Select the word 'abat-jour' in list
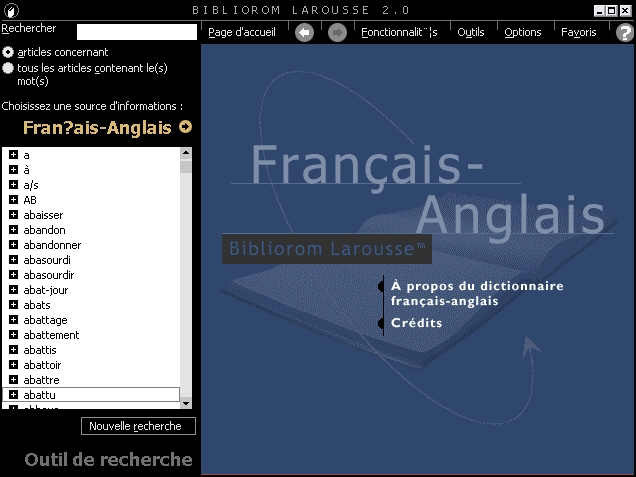The image size is (636, 477). pos(46,290)
